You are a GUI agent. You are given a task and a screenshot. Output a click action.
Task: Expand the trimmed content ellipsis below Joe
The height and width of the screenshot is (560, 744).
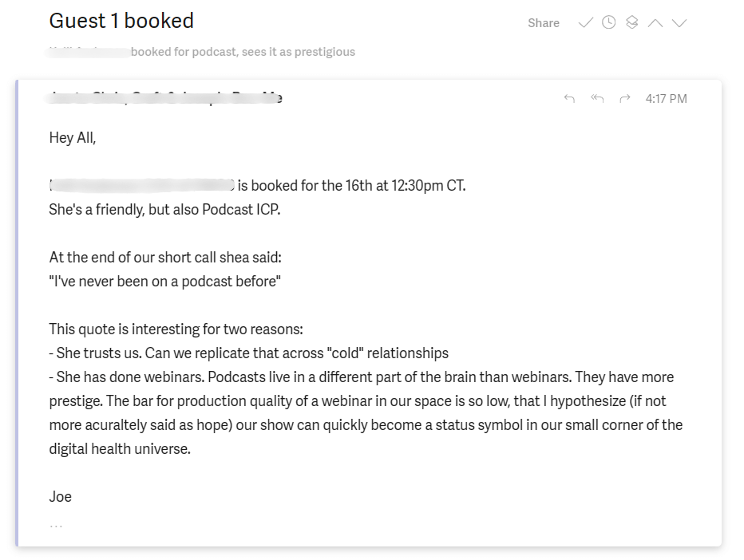tap(56, 525)
